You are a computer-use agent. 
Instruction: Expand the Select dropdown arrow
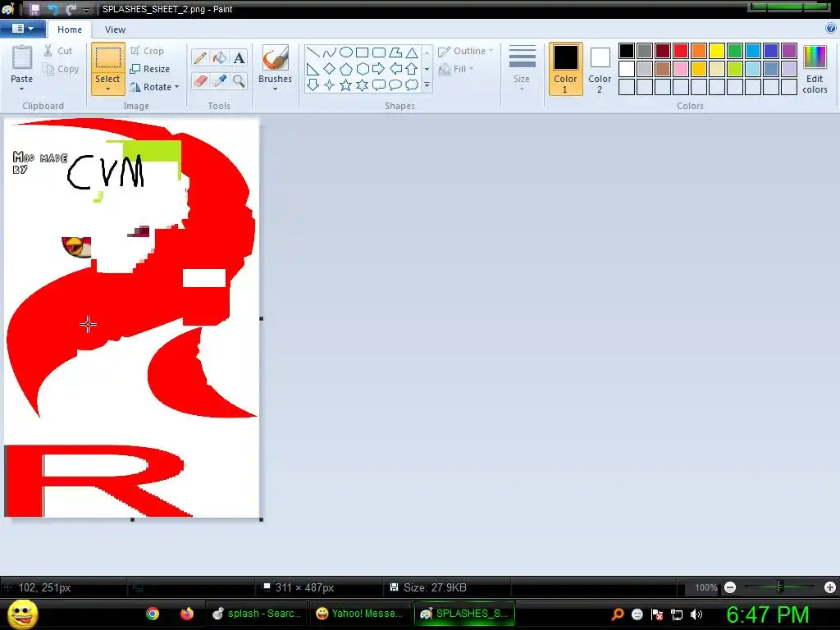pos(107,89)
